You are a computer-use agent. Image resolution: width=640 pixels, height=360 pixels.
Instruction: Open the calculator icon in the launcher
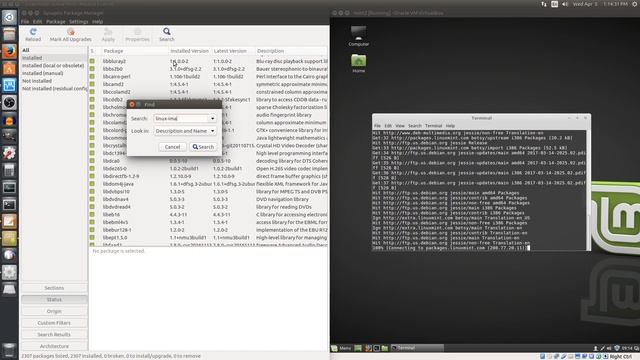point(9,171)
